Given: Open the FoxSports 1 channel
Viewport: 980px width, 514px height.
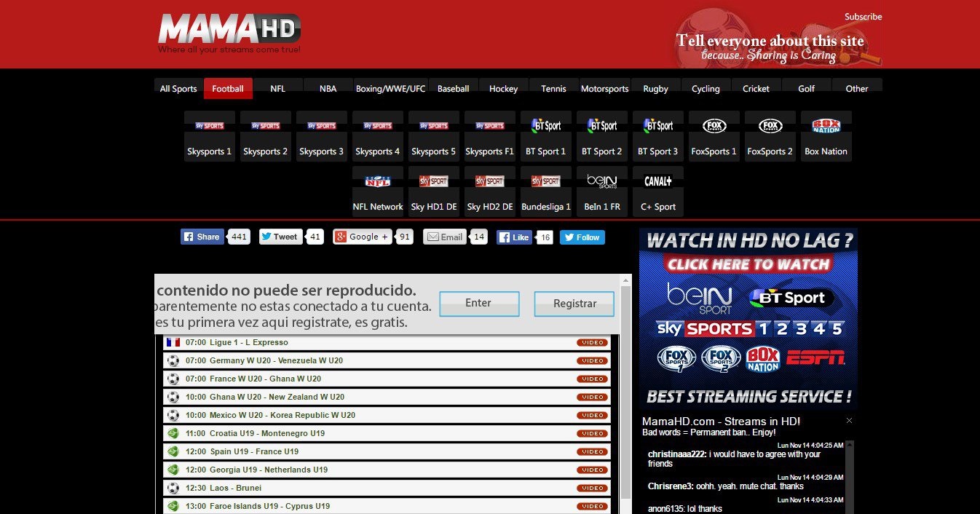Looking at the screenshot, I should click(x=714, y=136).
